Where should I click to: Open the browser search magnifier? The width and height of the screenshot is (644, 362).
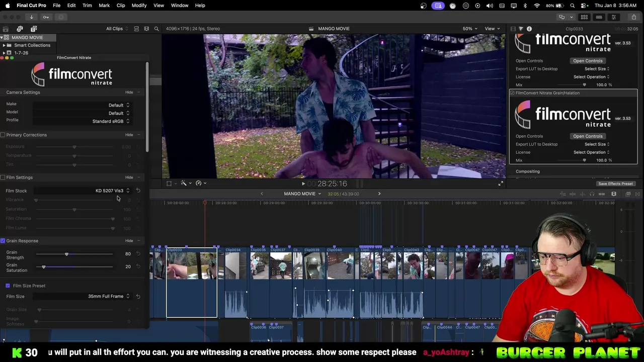[x=156, y=29]
